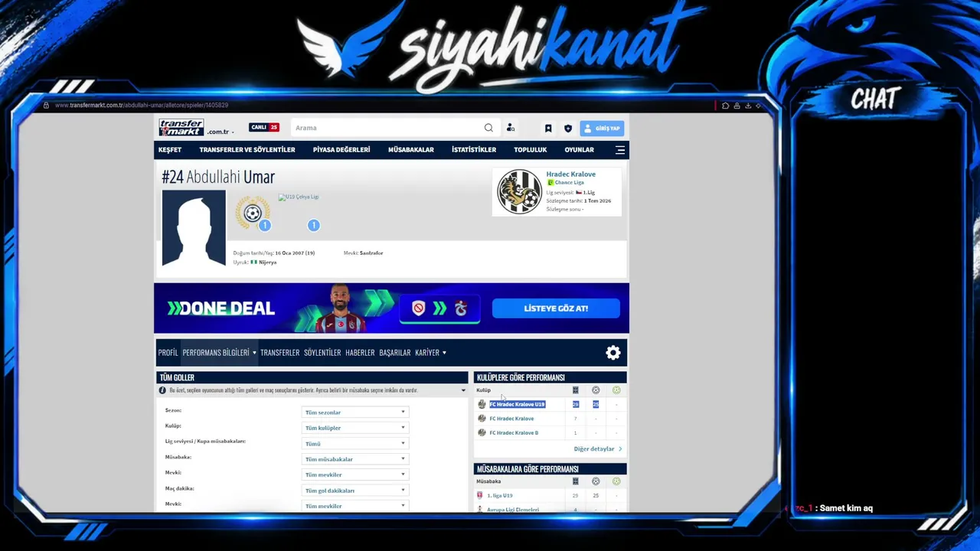Click FC Hradec Kralove U19 crest icon

482,404
